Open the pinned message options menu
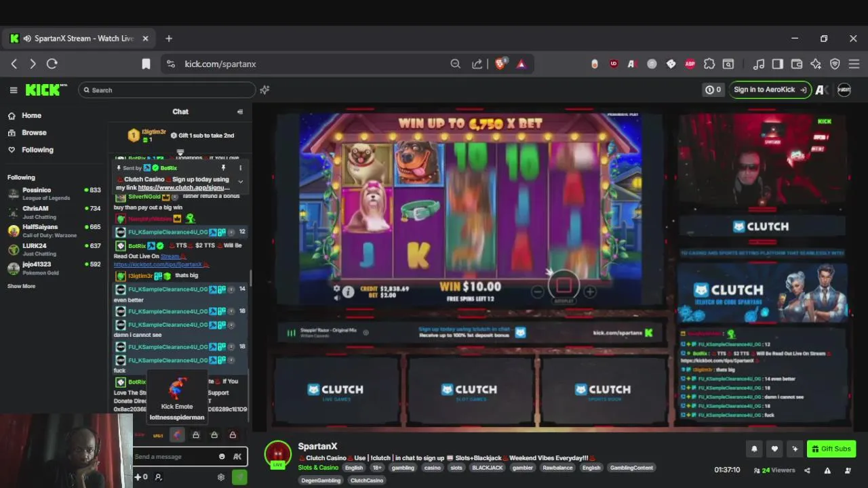This screenshot has height=488, width=868. (x=240, y=167)
